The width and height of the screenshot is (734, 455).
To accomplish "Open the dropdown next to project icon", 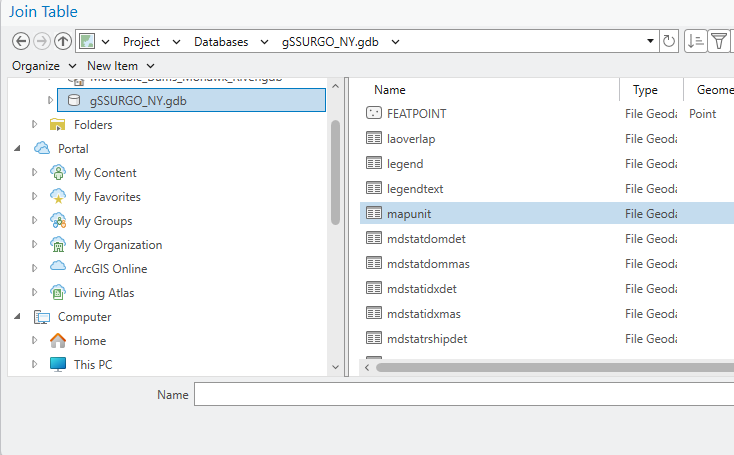I will pos(106,42).
